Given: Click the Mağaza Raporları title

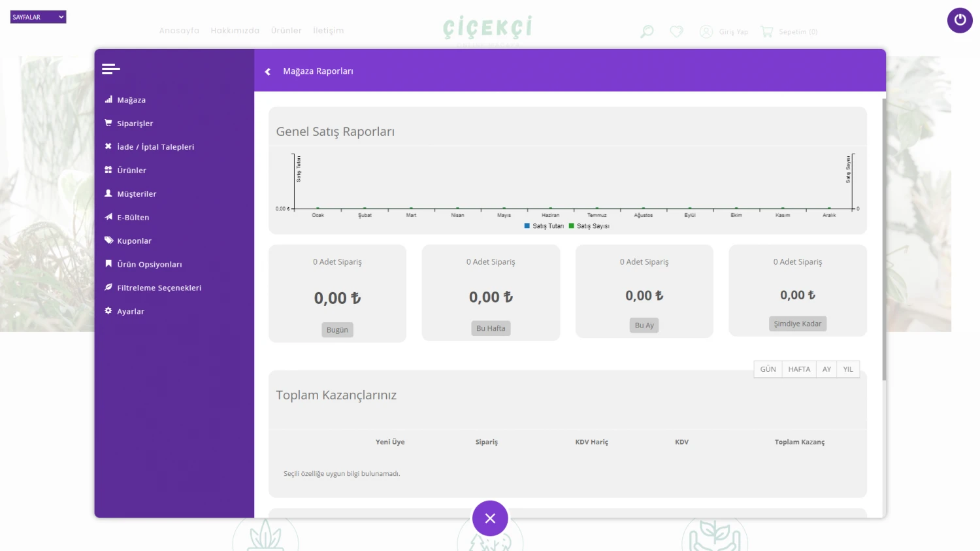Looking at the screenshot, I should 318,71.
